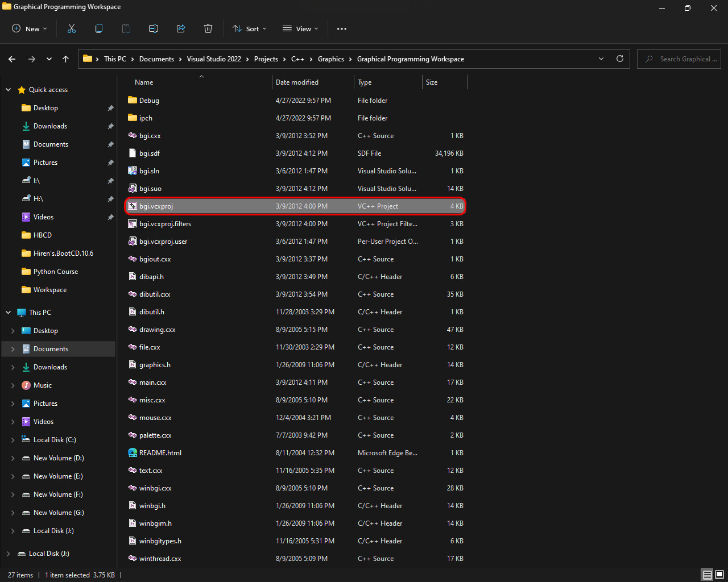
Task: Select the README.html Edge icon
Action: click(x=133, y=452)
